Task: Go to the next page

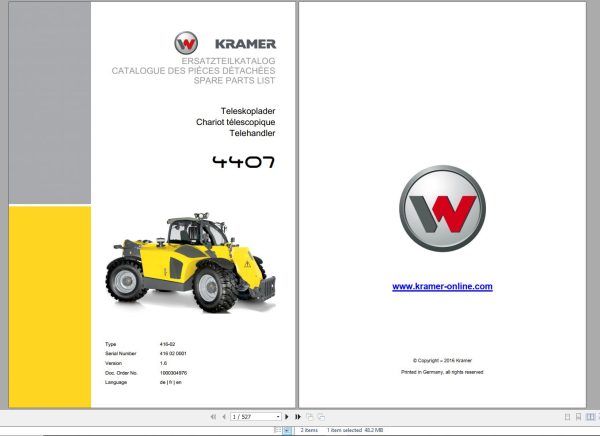Action: (x=287, y=416)
